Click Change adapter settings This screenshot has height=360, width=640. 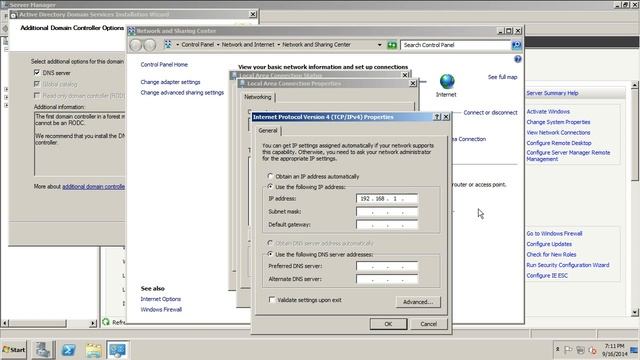pos(170,82)
